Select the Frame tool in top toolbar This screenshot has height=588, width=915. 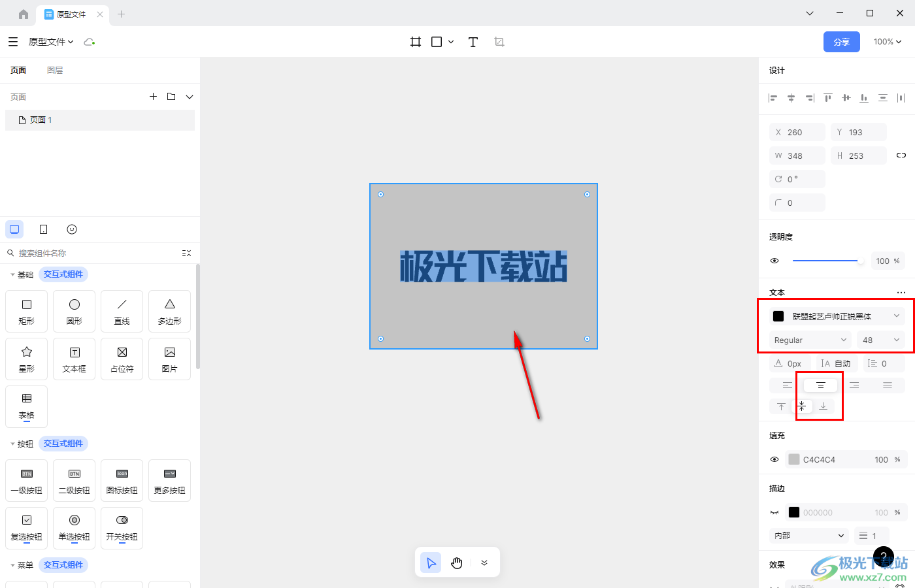(416, 42)
